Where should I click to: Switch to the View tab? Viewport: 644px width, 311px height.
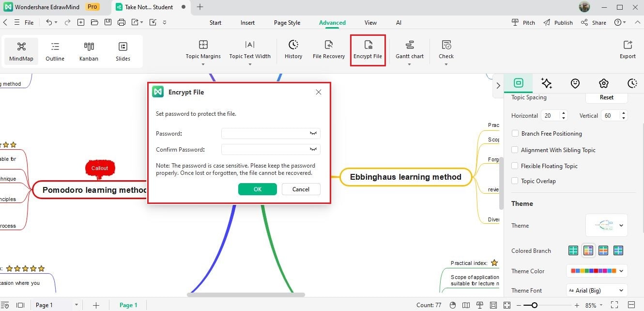pyautogui.click(x=370, y=22)
